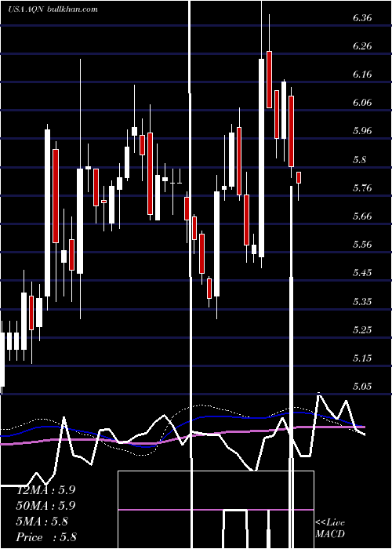Click the 6.36 price axis label
The height and width of the screenshot is (549, 392).
[x=362, y=18]
